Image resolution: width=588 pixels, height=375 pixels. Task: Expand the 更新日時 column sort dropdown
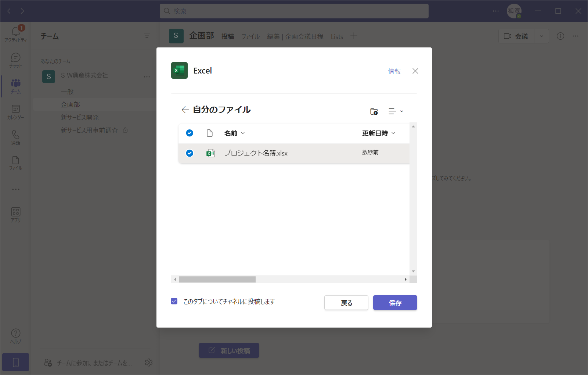(x=393, y=133)
